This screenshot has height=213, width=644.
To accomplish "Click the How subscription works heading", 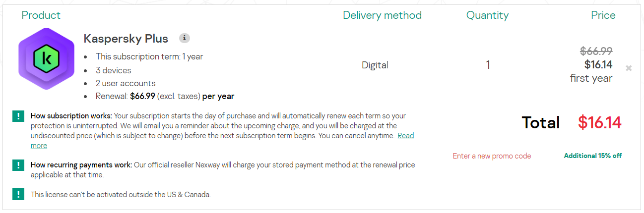I will 71,116.
